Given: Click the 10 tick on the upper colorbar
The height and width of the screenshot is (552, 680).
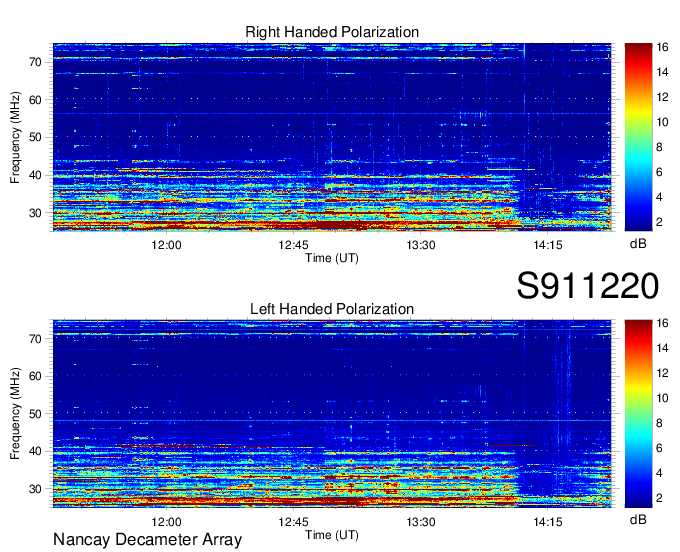Looking at the screenshot, I should tap(662, 122).
